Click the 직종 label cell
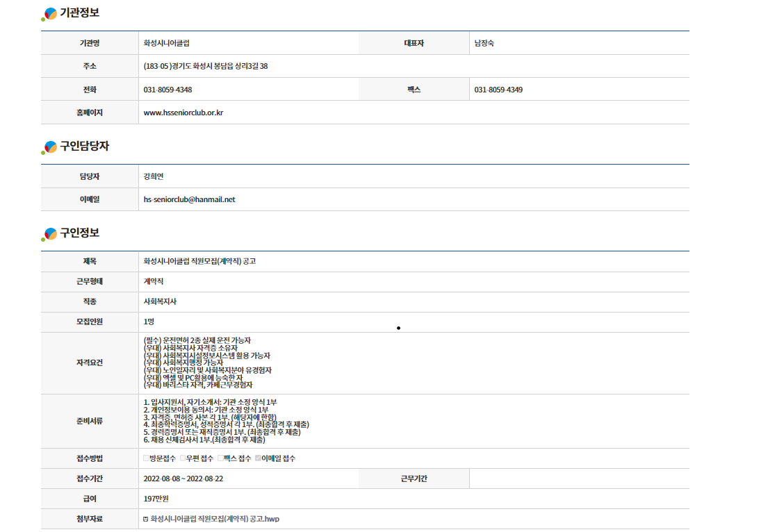The width and height of the screenshot is (784, 532). [x=90, y=301]
